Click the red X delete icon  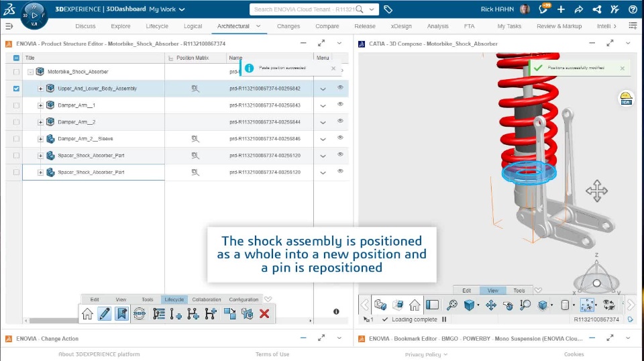pyautogui.click(x=264, y=314)
